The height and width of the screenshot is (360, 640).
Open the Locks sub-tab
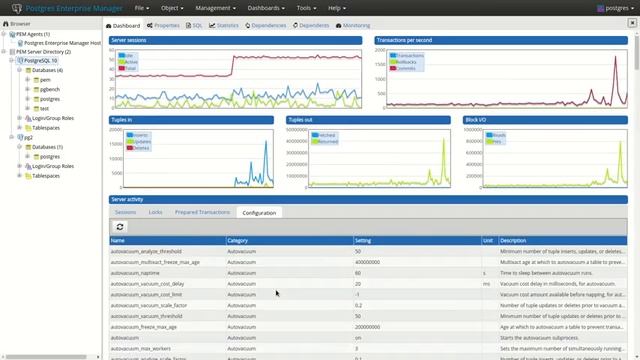click(x=155, y=212)
